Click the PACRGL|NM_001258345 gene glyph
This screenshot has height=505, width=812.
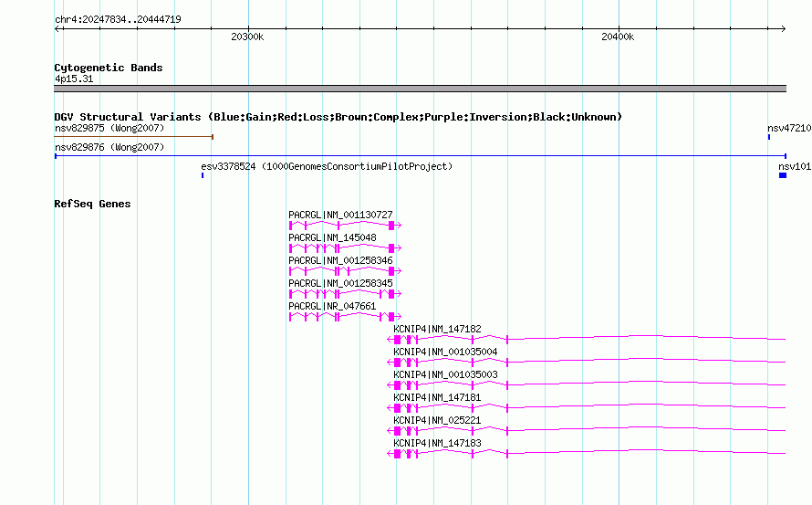click(x=345, y=293)
